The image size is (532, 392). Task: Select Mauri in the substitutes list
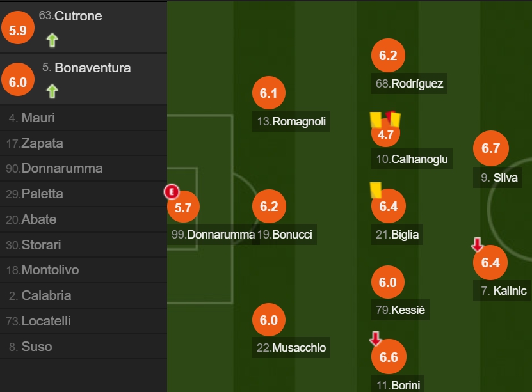[x=83, y=118]
